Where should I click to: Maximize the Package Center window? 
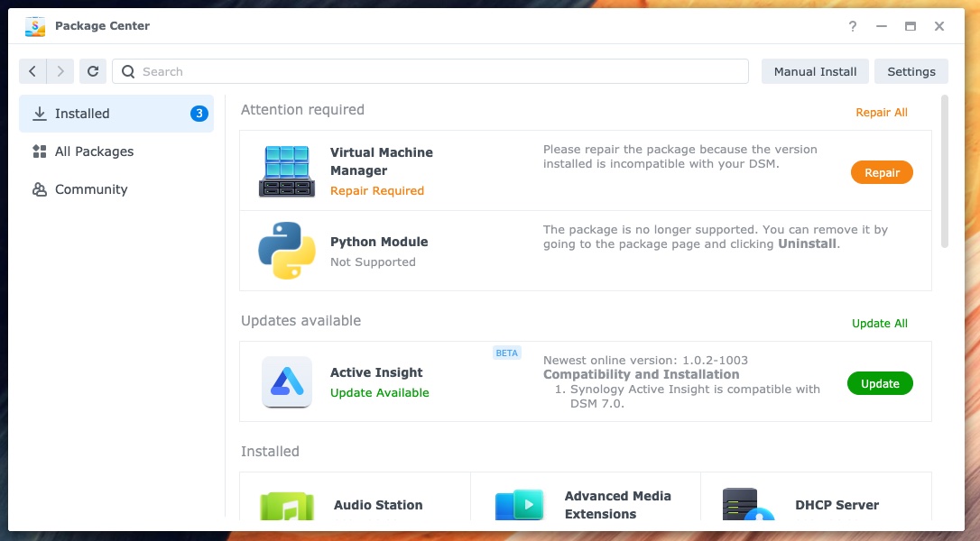(x=910, y=26)
